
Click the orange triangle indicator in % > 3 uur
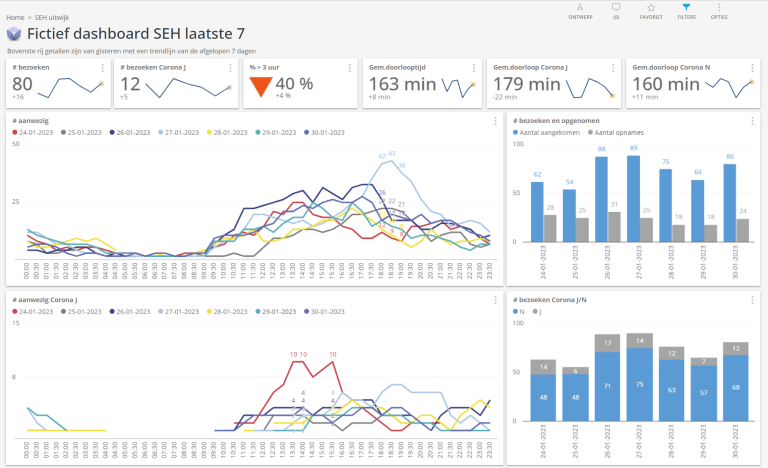click(x=258, y=87)
